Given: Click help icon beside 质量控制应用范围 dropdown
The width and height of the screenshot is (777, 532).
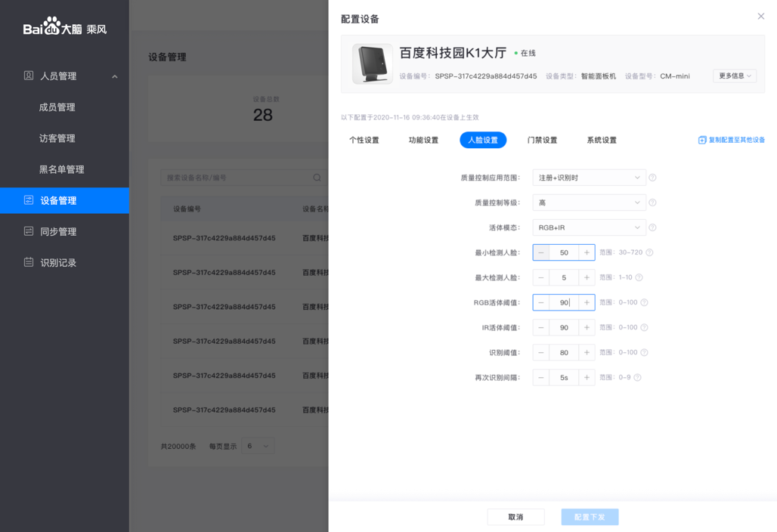Looking at the screenshot, I should point(652,178).
